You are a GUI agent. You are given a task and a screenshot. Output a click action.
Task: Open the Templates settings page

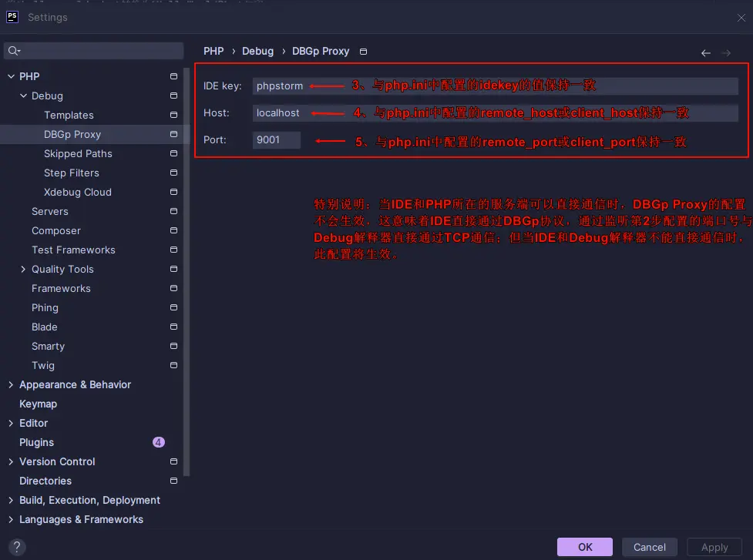69,115
